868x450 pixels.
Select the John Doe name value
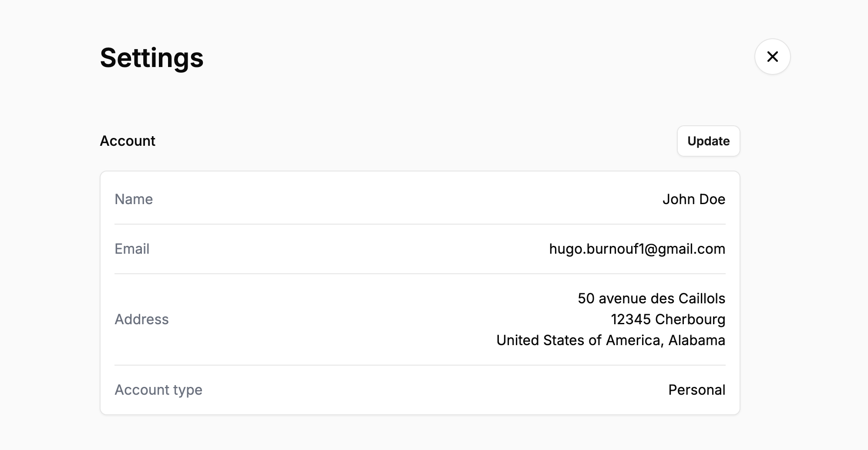[693, 199]
